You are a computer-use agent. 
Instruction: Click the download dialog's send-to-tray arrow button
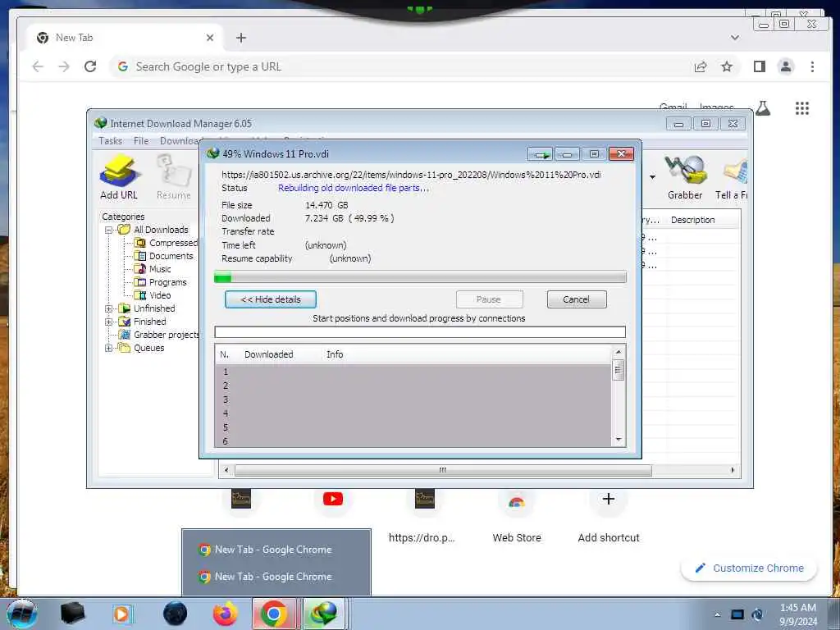pos(540,155)
